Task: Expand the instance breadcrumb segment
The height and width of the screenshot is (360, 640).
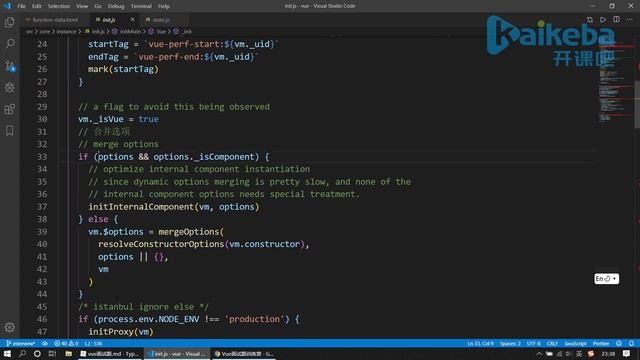Action: [x=66, y=31]
